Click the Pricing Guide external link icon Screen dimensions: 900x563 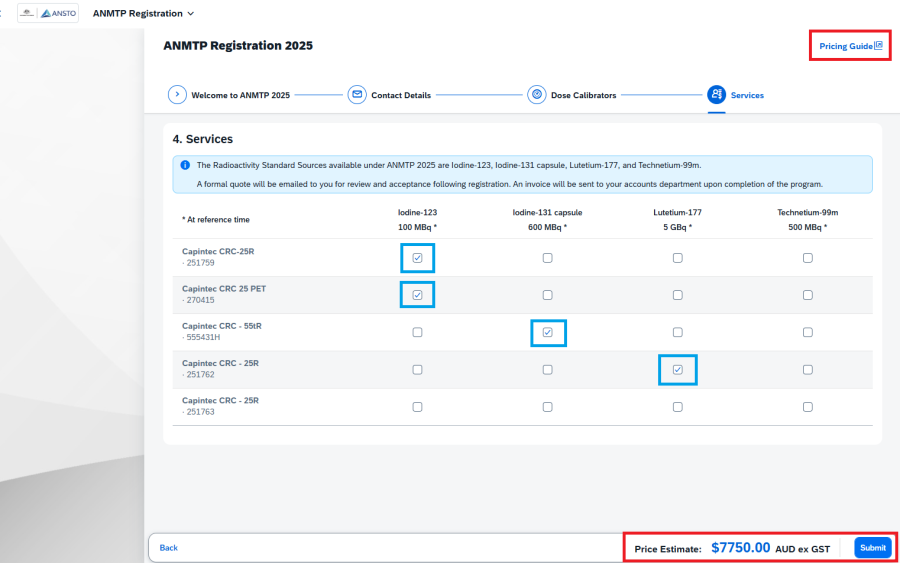coord(878,45)
